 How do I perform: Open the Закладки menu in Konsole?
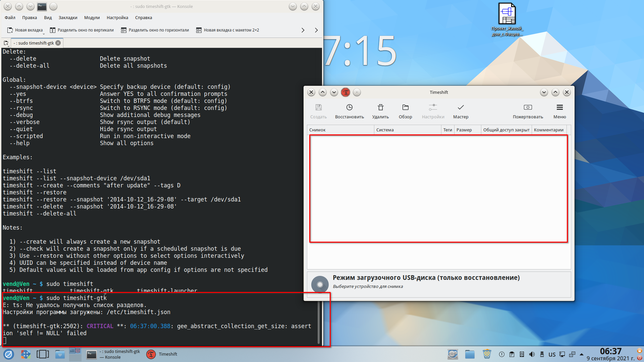click(x=68, y=18)
